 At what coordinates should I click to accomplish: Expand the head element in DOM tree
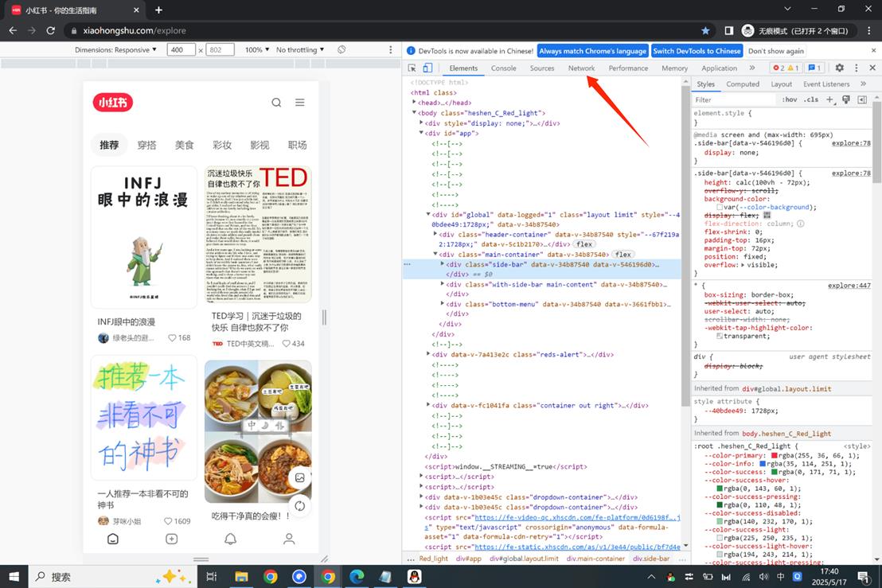[x=415, y=103]
